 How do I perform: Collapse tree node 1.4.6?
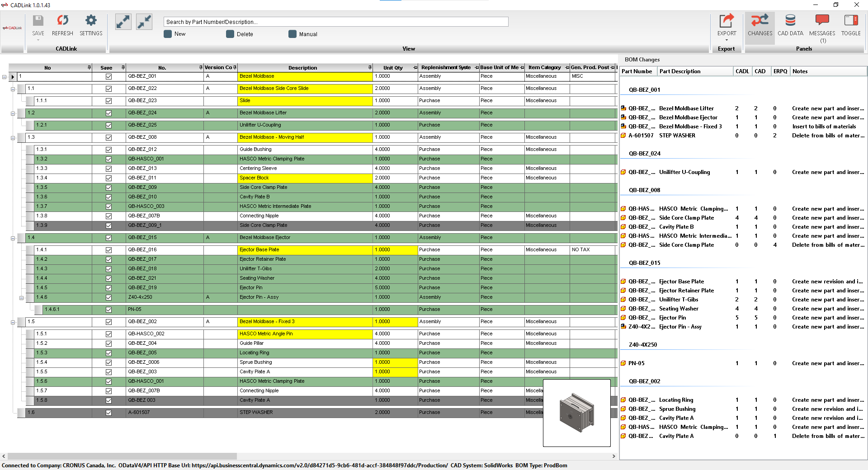click(x=21, y=298)
